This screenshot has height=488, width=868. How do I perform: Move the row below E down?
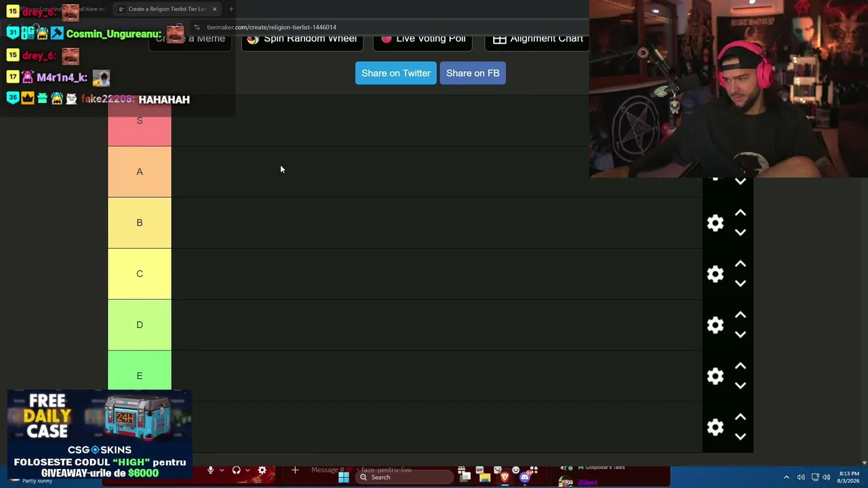741,436
